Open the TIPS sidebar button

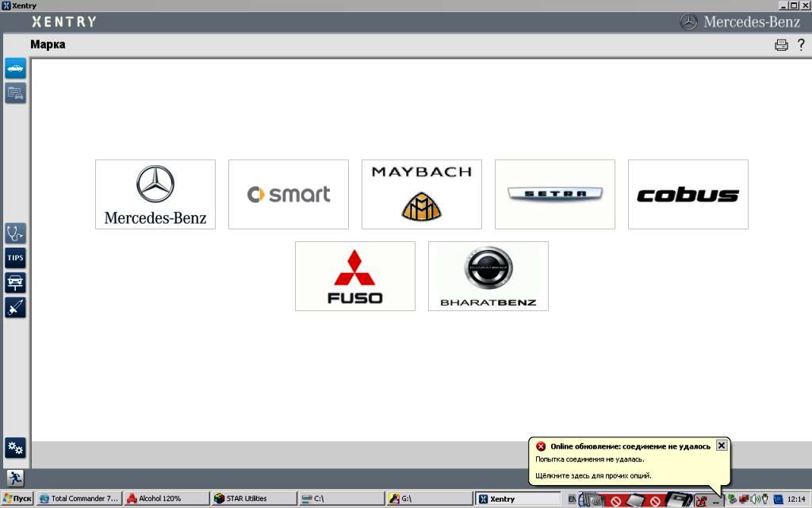pos(16,258)
